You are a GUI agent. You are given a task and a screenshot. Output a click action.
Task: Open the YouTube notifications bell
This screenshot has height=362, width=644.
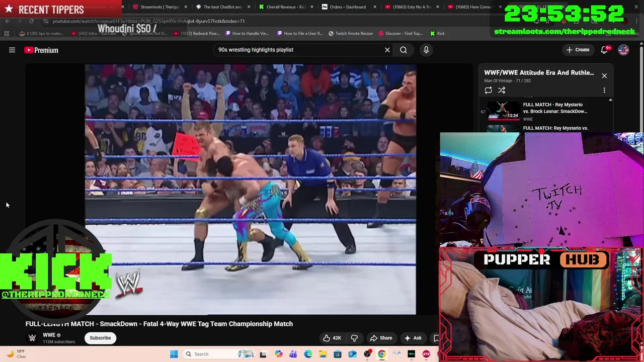pos(605,50)
